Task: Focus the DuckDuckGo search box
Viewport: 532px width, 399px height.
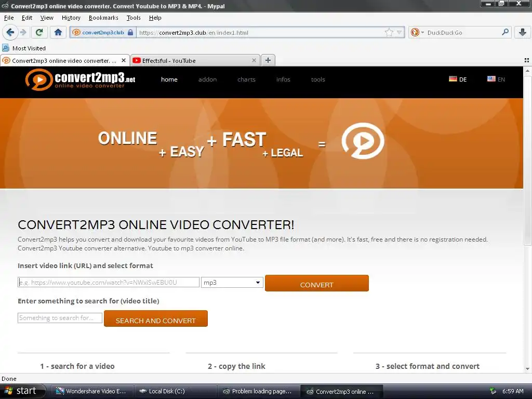Action: click(463, 33)
